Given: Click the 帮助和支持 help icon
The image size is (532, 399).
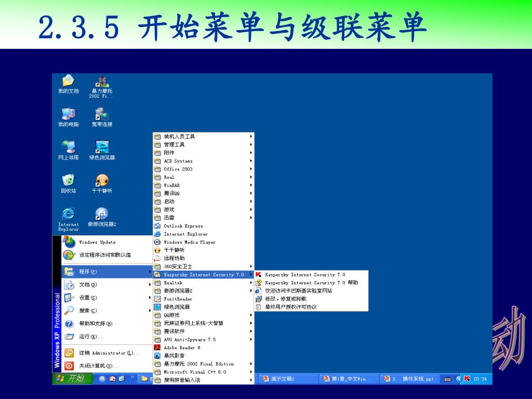Looking at the screenshot, I should click(69, 324).
